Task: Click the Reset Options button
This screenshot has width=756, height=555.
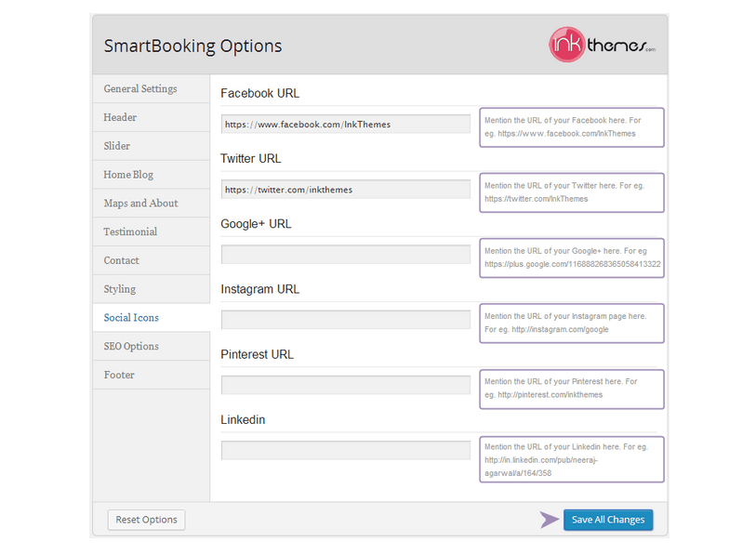Action: pyautogui.click(x=145, y=520)
